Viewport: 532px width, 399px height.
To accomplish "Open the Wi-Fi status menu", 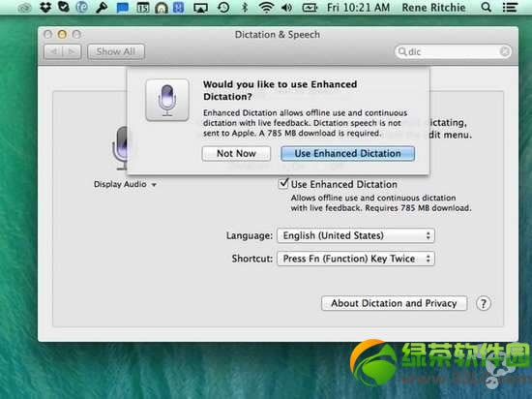I will point(266,7).
